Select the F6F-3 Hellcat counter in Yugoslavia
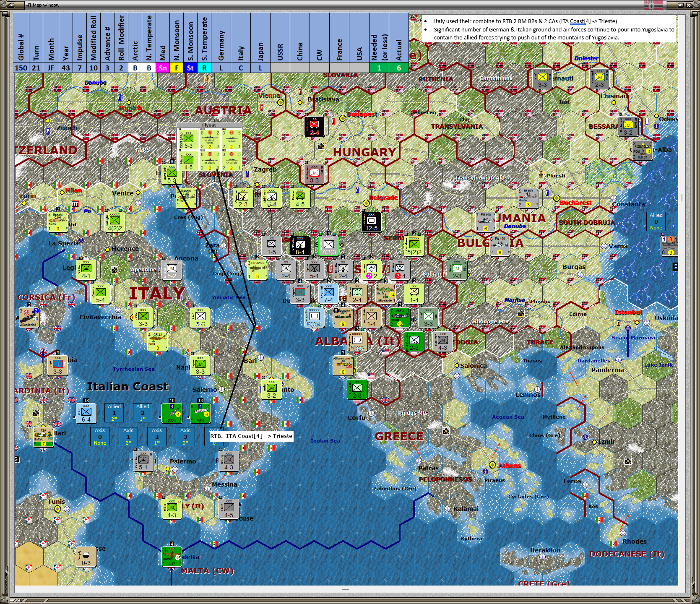 coord(400,318)
